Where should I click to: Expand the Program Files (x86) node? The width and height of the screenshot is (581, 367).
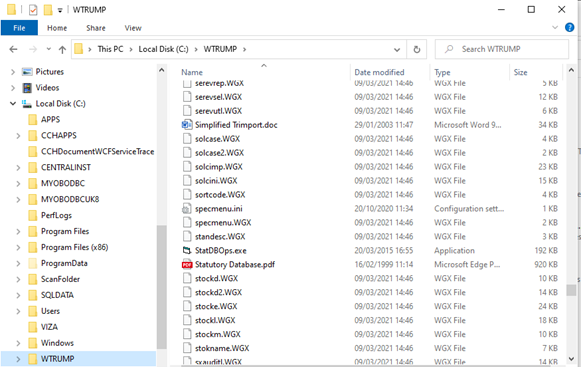[x=18, y=247]
